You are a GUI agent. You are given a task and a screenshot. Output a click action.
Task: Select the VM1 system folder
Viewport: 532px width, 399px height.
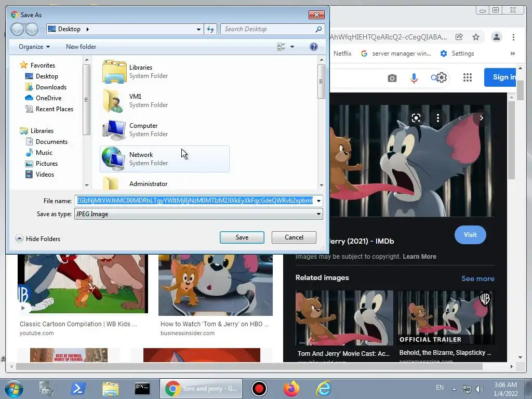(x=164, y=101)
